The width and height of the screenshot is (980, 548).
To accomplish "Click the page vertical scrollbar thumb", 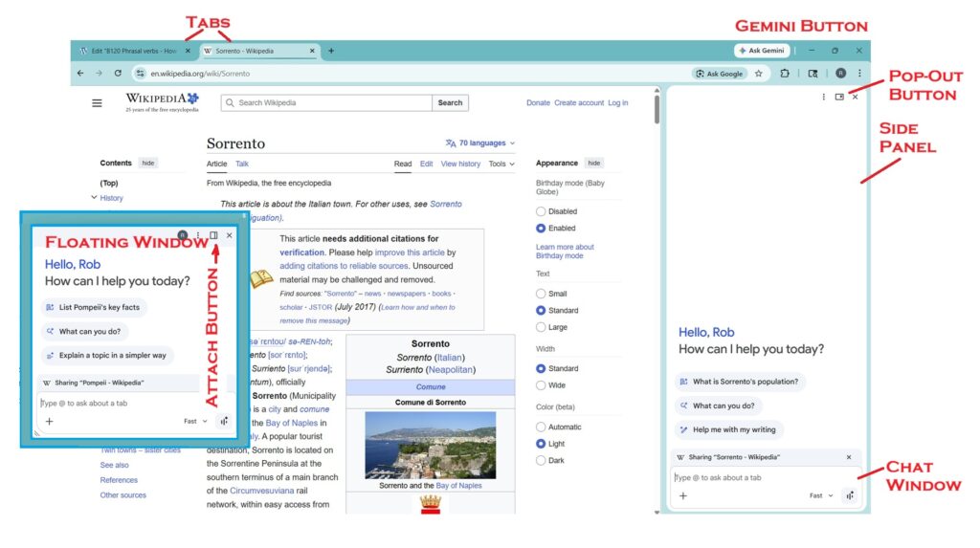I will [656, 108].
